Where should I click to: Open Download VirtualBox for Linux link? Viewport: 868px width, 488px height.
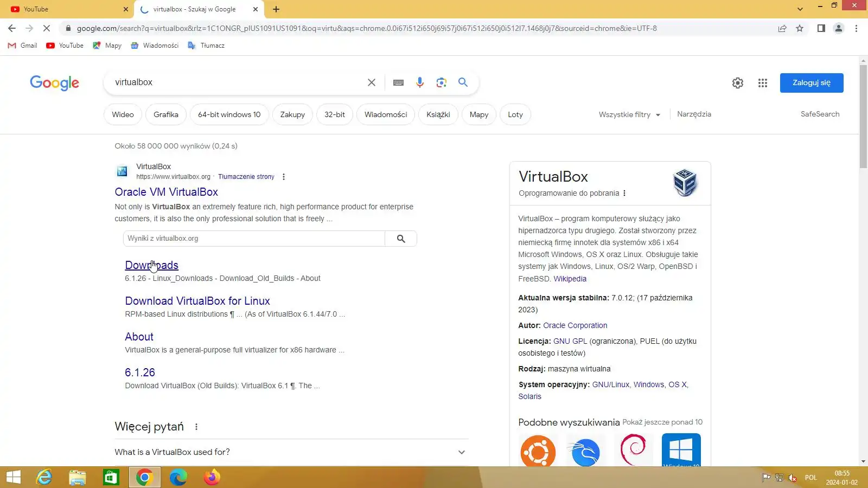click(x=197, y=301)
